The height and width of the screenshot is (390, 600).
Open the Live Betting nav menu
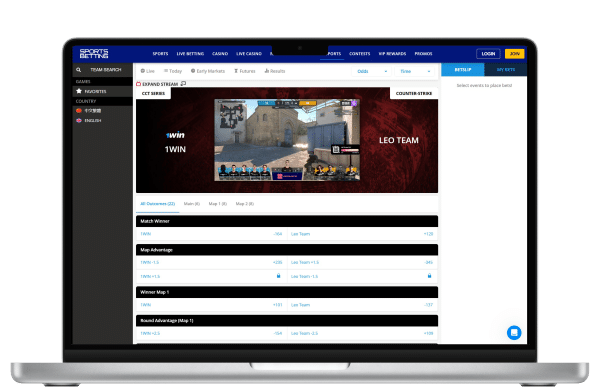pyautogui.click(x=190, y=54)
